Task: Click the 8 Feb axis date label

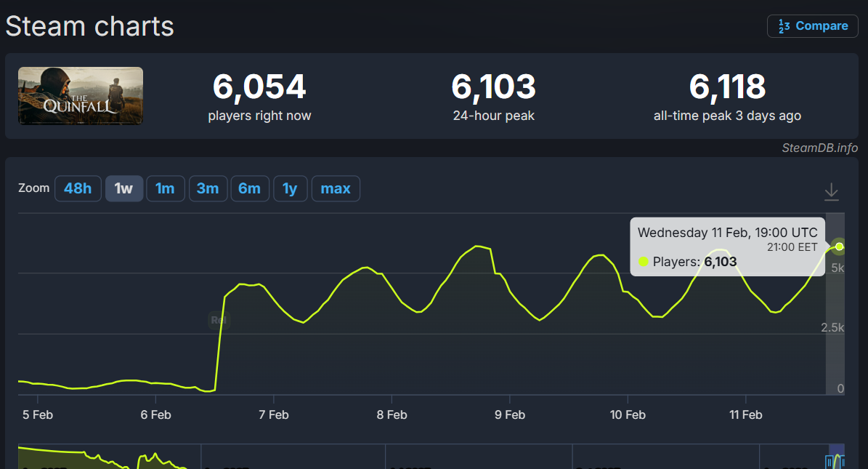Action: (x=392, y=414)
